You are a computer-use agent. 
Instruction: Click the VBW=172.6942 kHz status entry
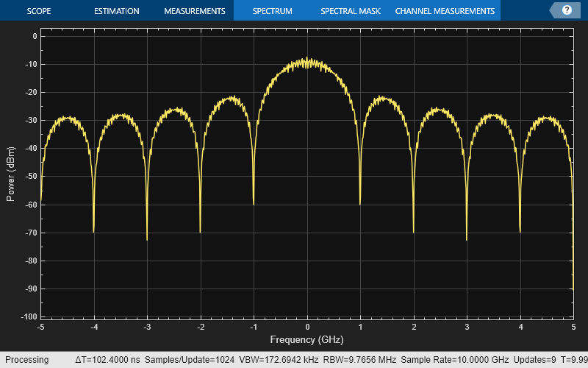(x=279, y=360)
